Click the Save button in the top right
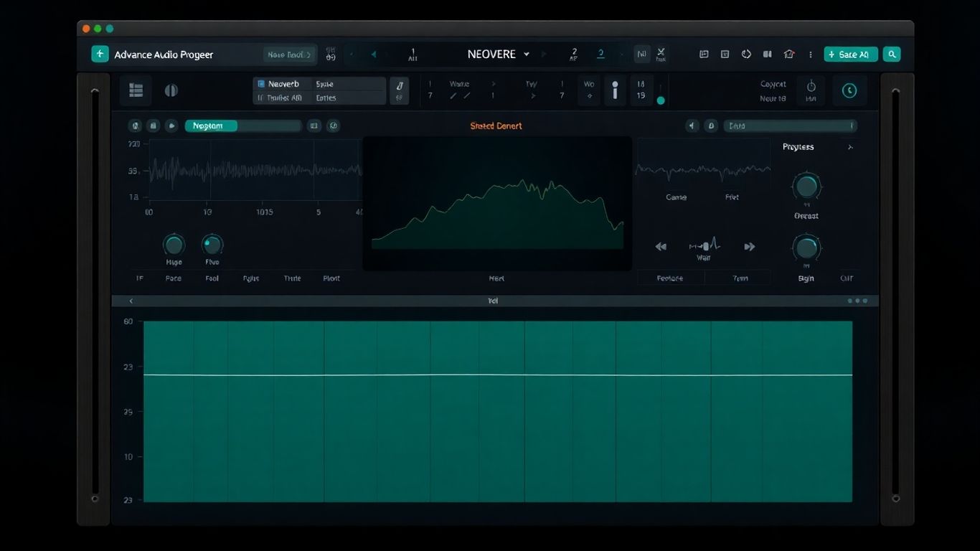This screenshot has height=551, width=980. point(850,54)
